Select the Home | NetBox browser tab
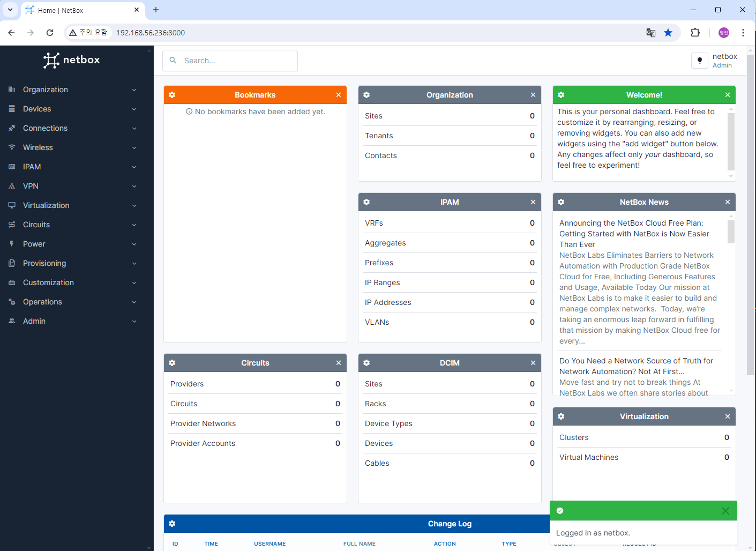Viewport: 756px width, 551px height. [x=83, y=10]
